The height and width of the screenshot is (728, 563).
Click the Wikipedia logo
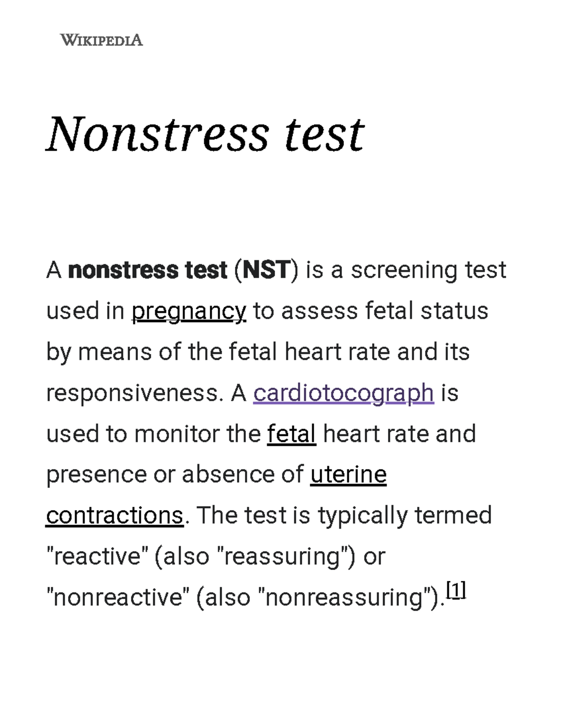click(x=101, y=40)
